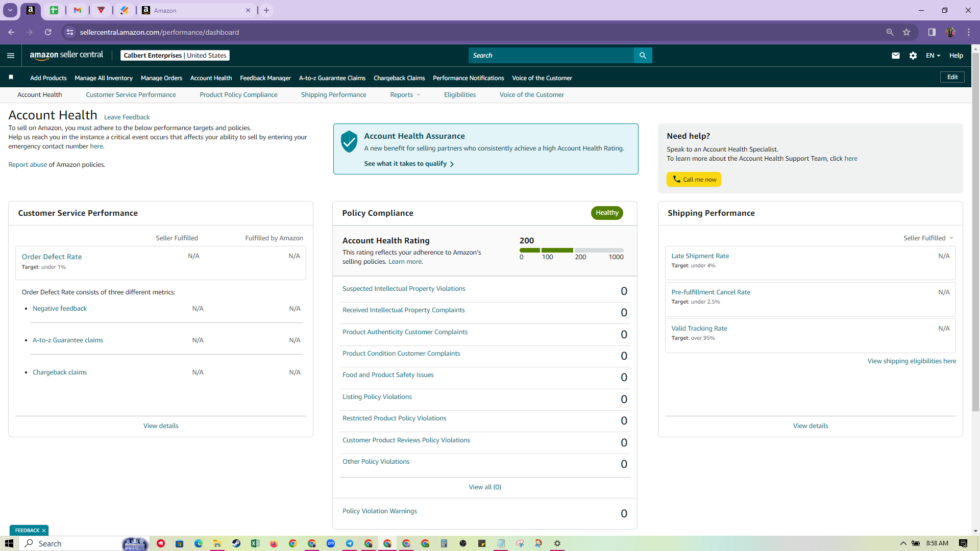Open Suspected Intellectual Property Violations
980x551 pixels.
pyautogui.click(x=404, y=289)
